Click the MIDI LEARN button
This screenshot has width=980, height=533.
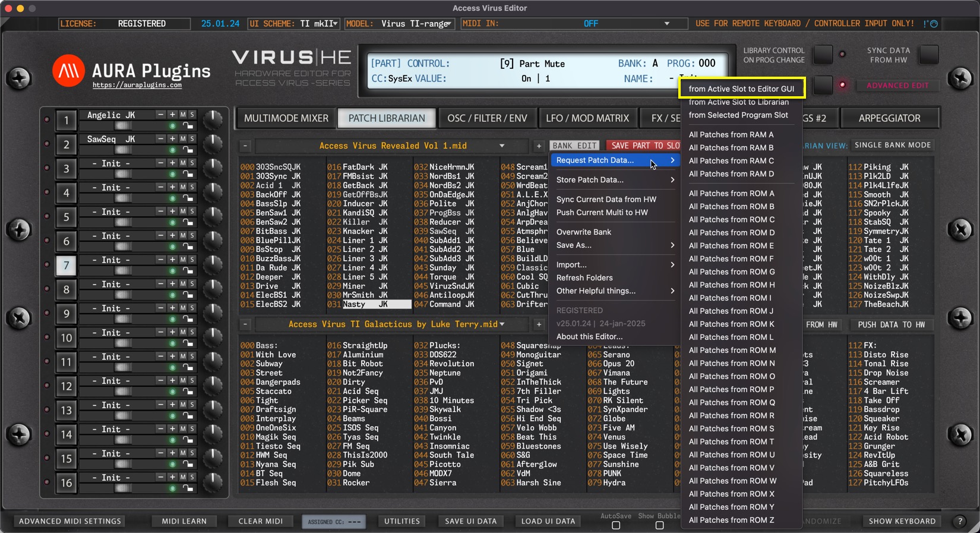click(184, 521)
